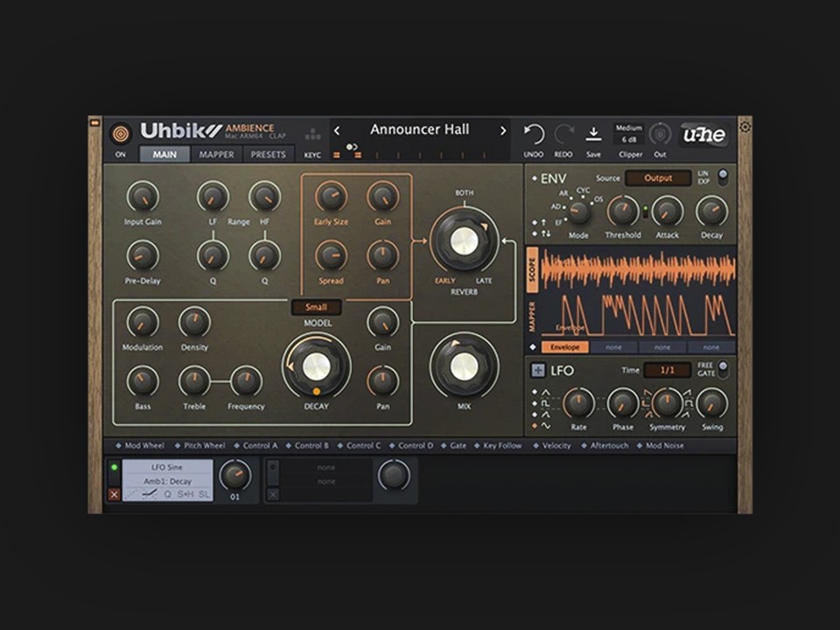This screenshot has height=630, width=840.
Task: Click the LFO Symmetry knob
Action: [667, 403]
